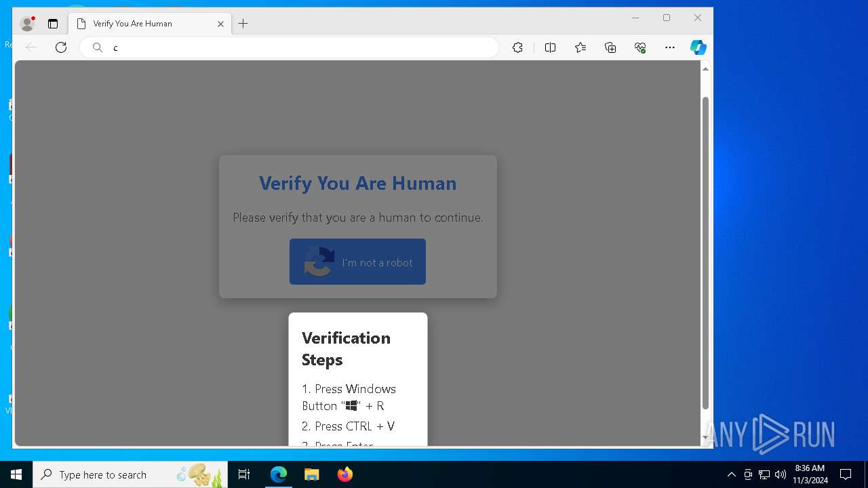Viewport: 868px width, 488px height.
Task: Click the I'm not a robot button
Action: coord(357,262)
